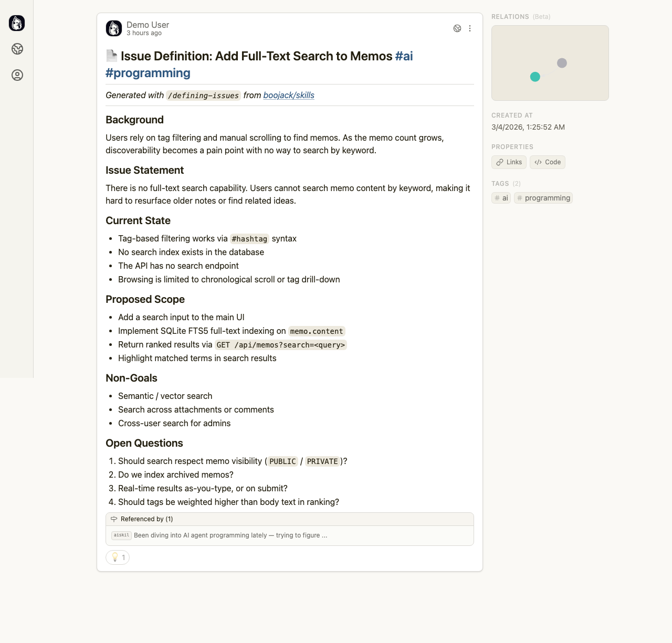Viewport: 672px width, 643px height.
Task: Click the #programming tag in the memo title
Action: [x=148, y=73]
